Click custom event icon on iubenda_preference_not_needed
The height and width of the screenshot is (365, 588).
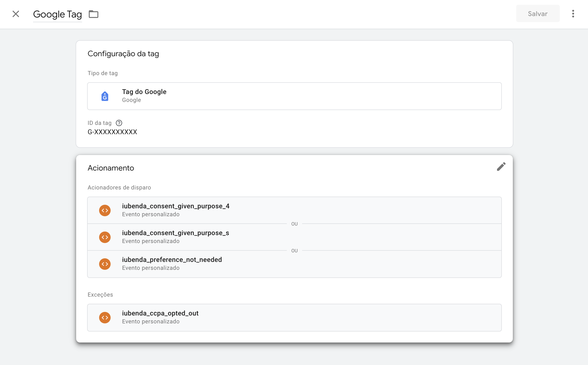tap(105, 264)
